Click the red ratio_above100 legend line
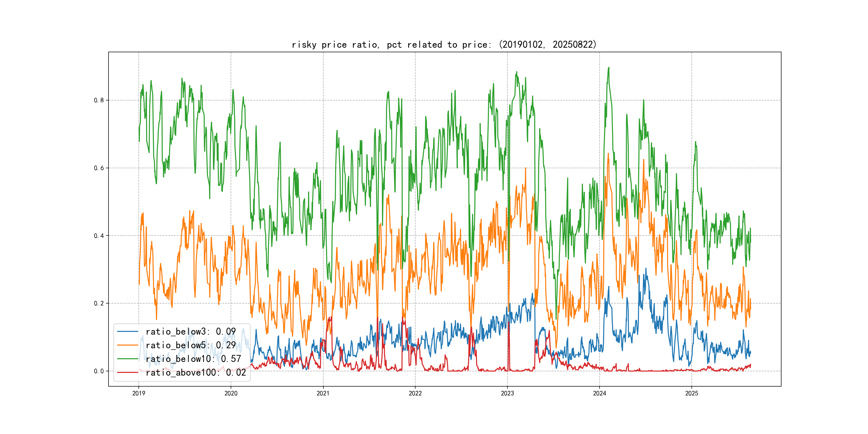This screenshot has height=434, width=868. (127, 372)
